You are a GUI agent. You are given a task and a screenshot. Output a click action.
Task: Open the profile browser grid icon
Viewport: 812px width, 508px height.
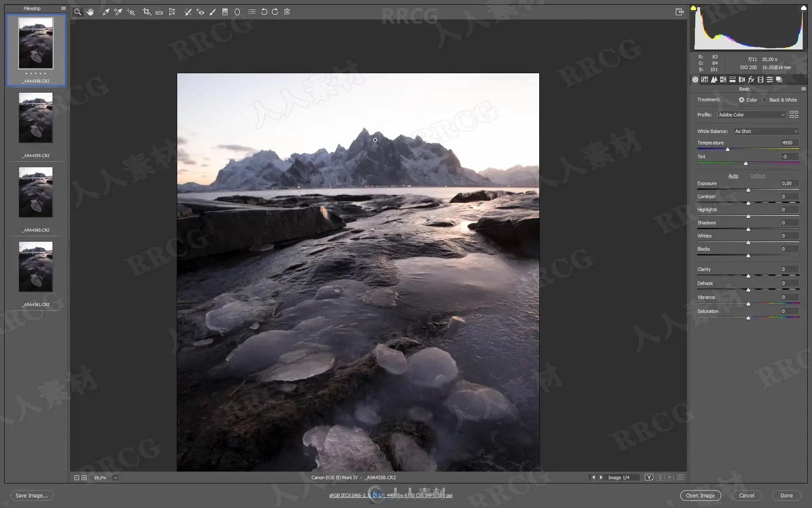pyautogui.click(x=794, y=114)
